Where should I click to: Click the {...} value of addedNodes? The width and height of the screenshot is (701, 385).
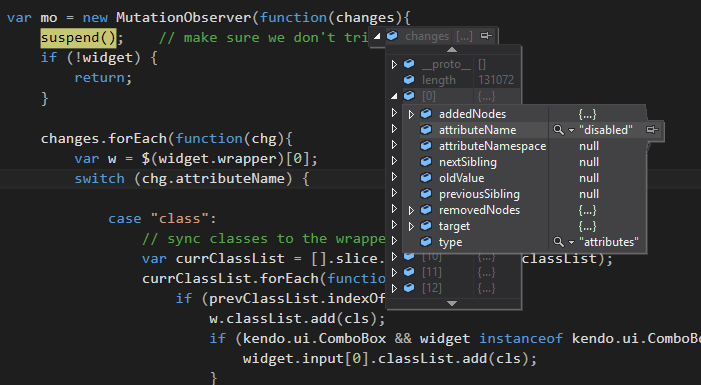click(587, 114)
